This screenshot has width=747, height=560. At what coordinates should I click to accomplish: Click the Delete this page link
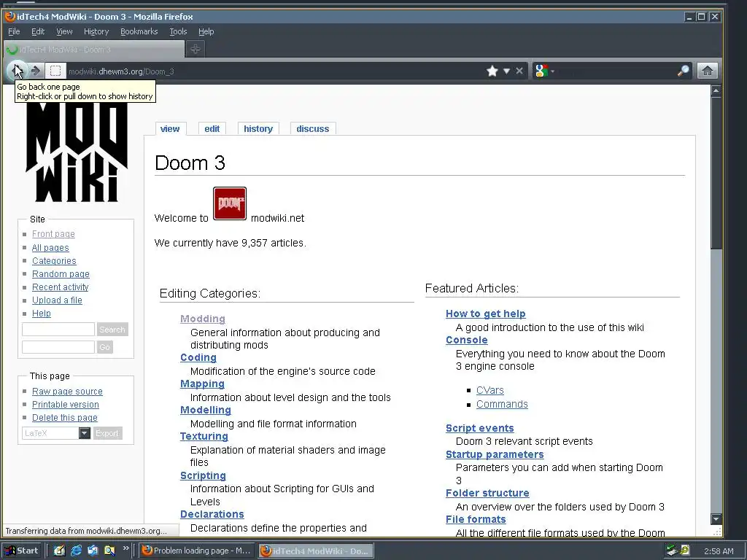65,418
